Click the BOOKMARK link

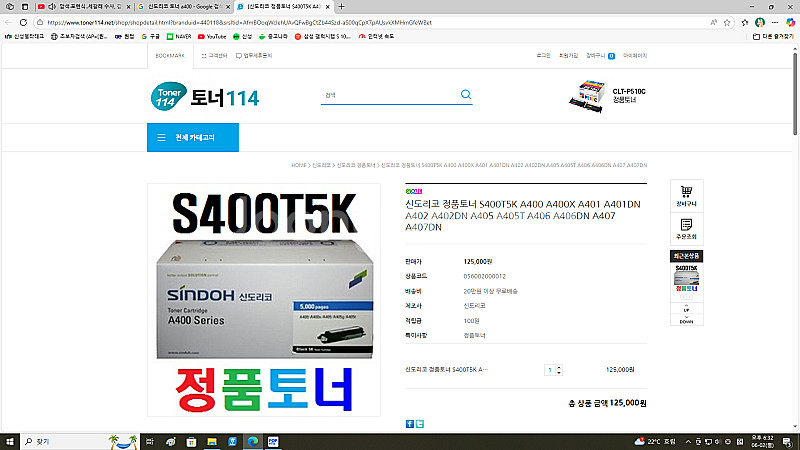tap(170, 56)
